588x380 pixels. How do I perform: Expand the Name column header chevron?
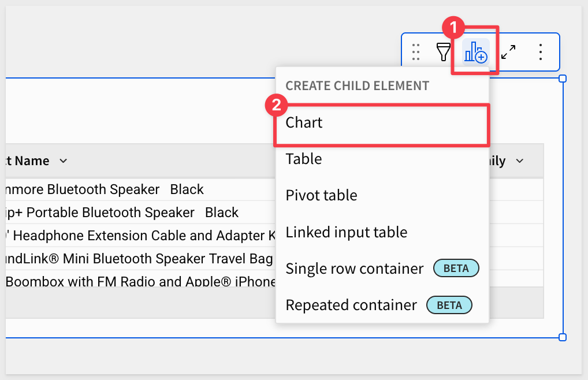[x=64, y=161]
